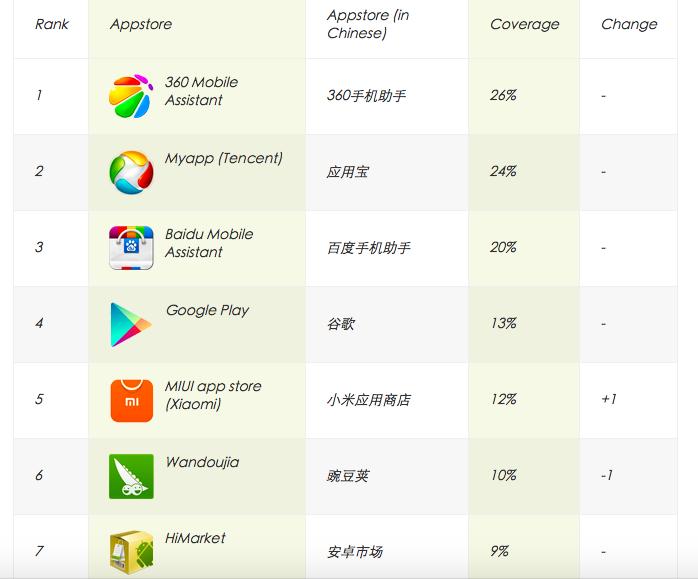Click the green Wandoujia pea pod icon
Viewport: 698px width, 579px height.
(131, 476)
